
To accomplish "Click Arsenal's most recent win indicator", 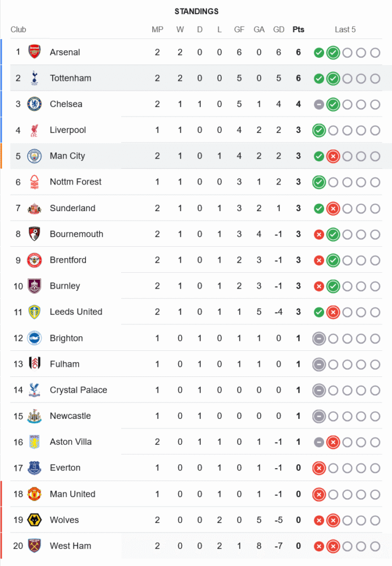I will [x=333, y=53].
